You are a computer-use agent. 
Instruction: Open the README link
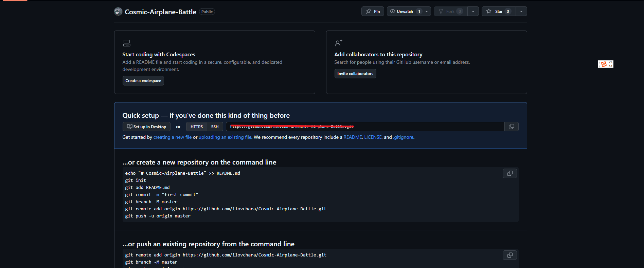353,137
